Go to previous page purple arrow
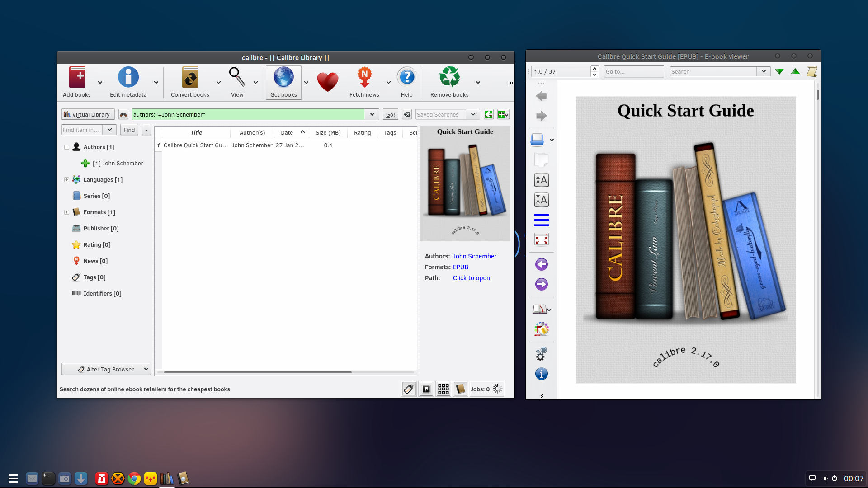This screenshot has height=488, width=868. [541, 264]
